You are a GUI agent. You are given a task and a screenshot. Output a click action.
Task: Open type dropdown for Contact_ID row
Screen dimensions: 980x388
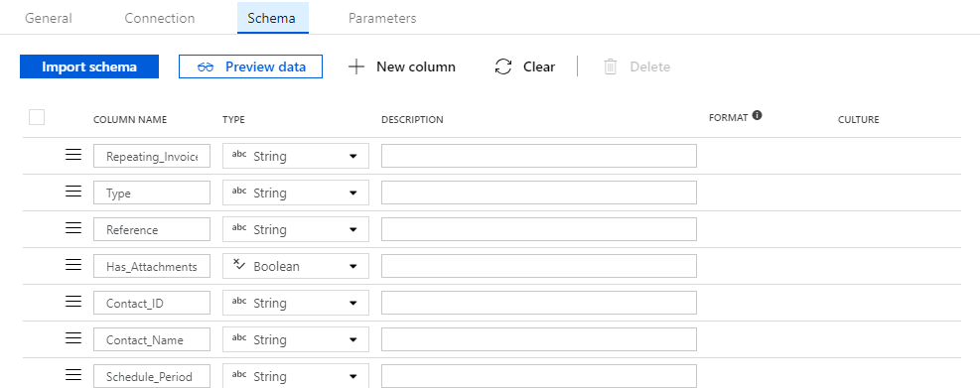(296, 303)
